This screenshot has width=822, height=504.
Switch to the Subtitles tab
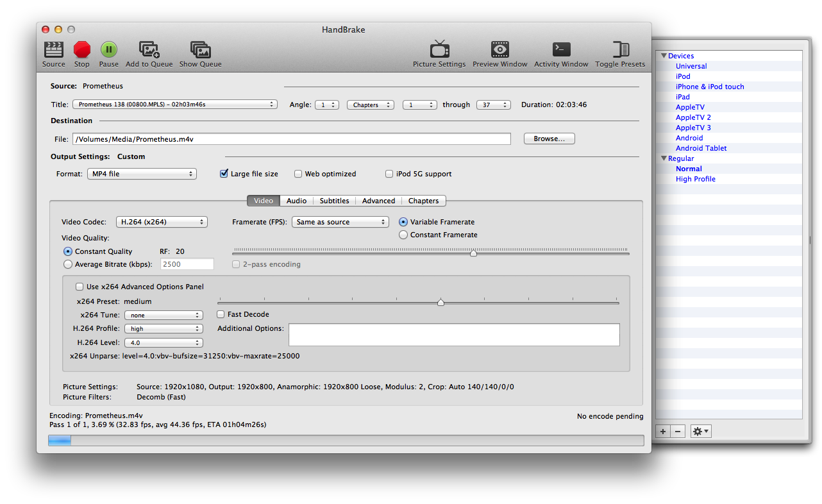pyautogui.click(x=334, y=201)
